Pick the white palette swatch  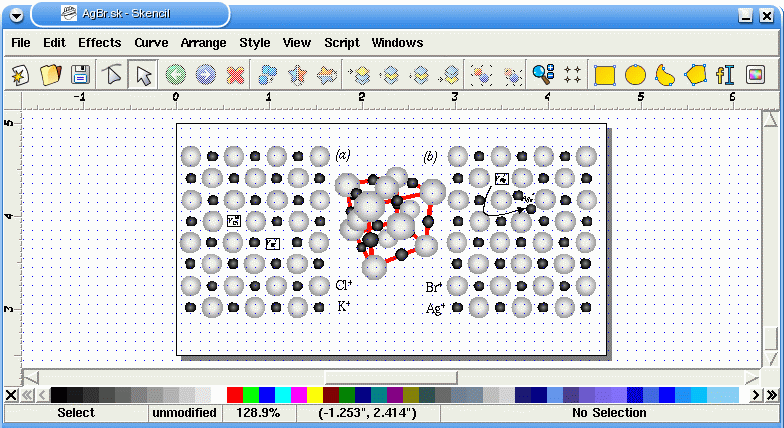pyautogui.click(x=218, y=395)
